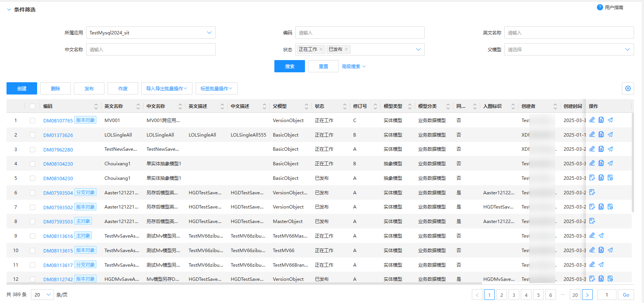The width and height of the screenshot is (644, 303).
Task: Sort table by 创建者 column
Action: pos(555,106)
